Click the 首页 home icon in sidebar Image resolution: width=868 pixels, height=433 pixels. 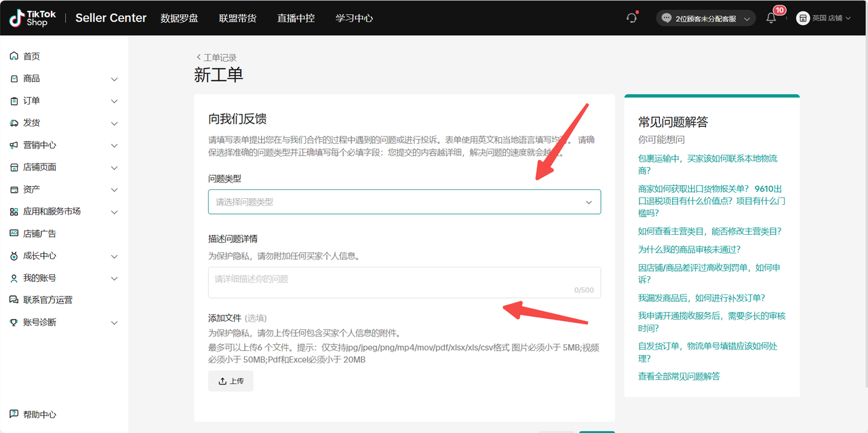[x=14, y=56]
